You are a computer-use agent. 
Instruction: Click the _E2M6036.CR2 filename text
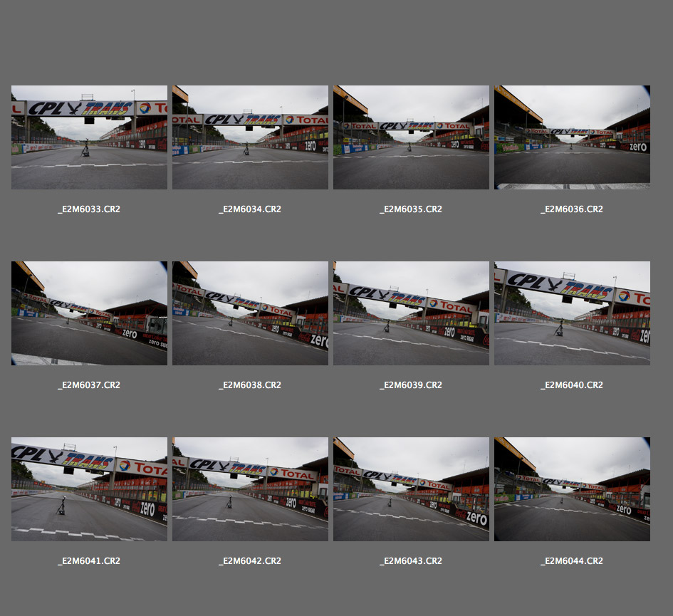click(x=572, y=209)
